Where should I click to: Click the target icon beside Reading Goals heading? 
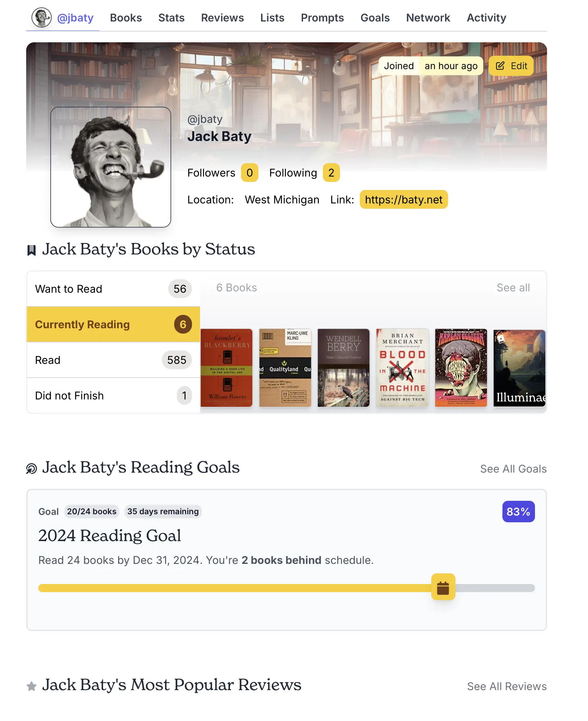point(32,469)
